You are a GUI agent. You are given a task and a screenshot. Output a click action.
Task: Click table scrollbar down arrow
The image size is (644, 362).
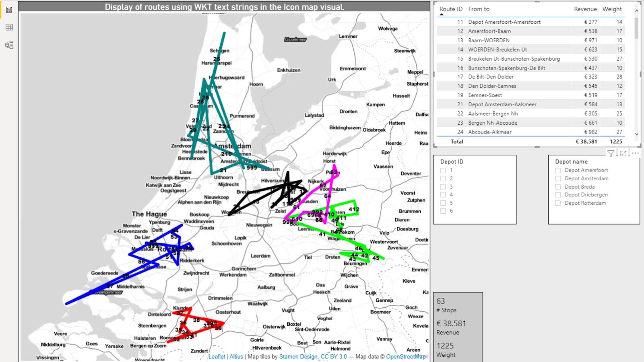(636, 134)
